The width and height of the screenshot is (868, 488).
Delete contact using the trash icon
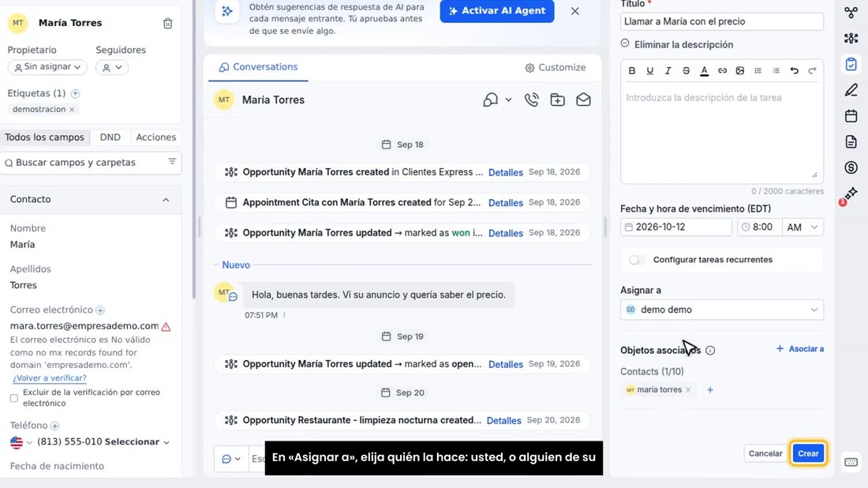[168, 23]
